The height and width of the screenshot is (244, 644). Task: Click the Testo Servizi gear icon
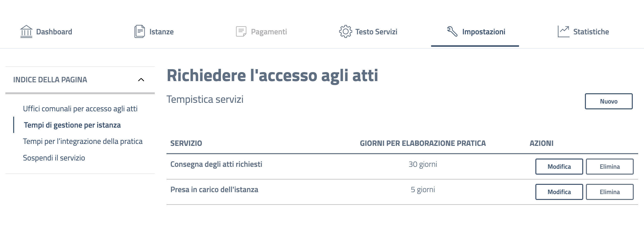(345, 32)
